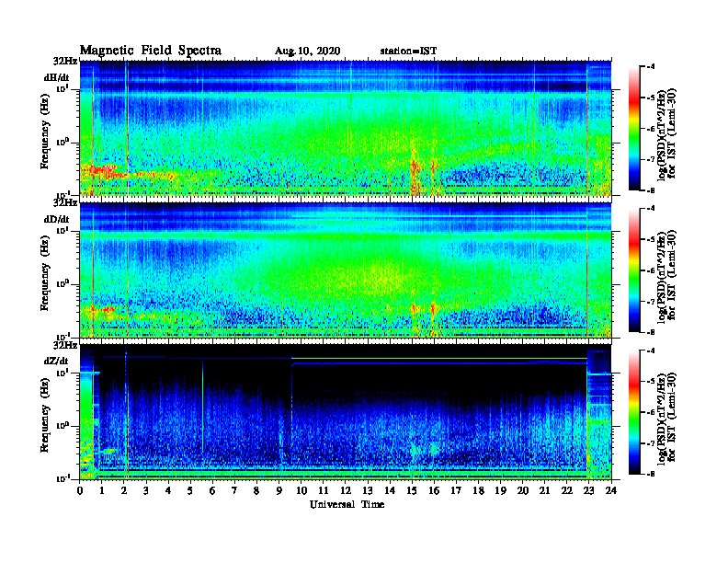Viewport: 728px width, 563px height.
Task: Click hour "17" on the Universal Time axis
Action: coord(457,490)
